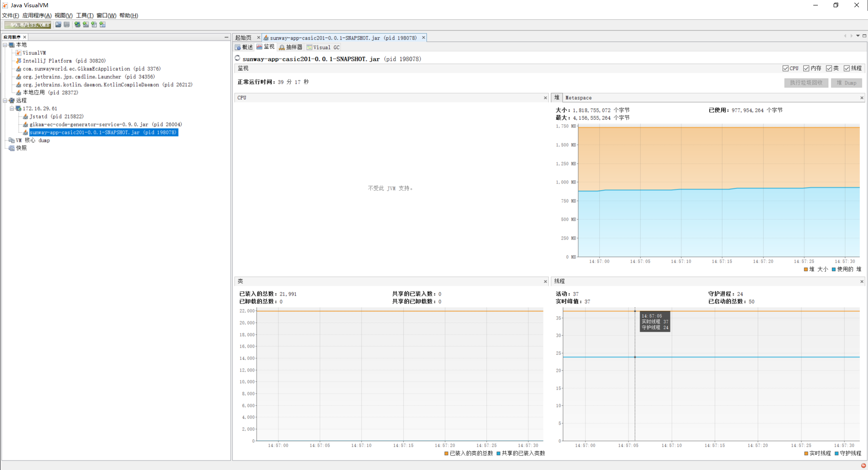Click the Java icon beside GikamEcApplication
This screenshot has width=868, height=470.
[19, 69]
